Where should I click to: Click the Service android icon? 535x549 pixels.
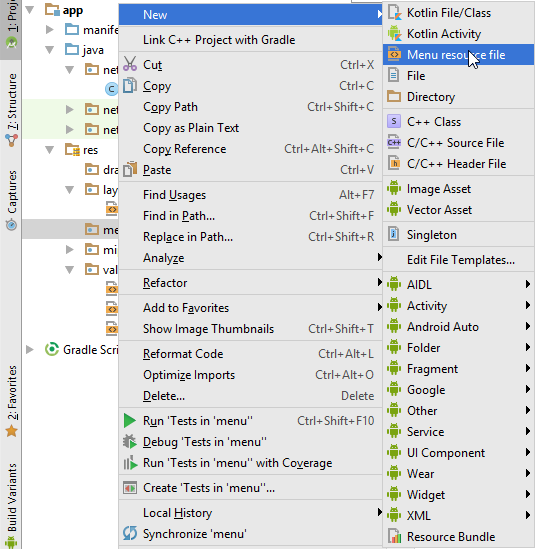pyautogui.click(x=394, y=431)
